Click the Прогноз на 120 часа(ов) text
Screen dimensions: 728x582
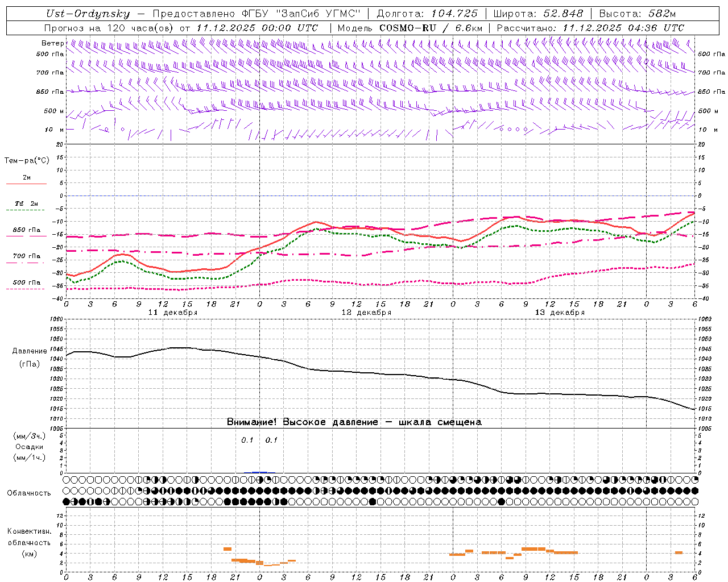click(x=110, y=28)
